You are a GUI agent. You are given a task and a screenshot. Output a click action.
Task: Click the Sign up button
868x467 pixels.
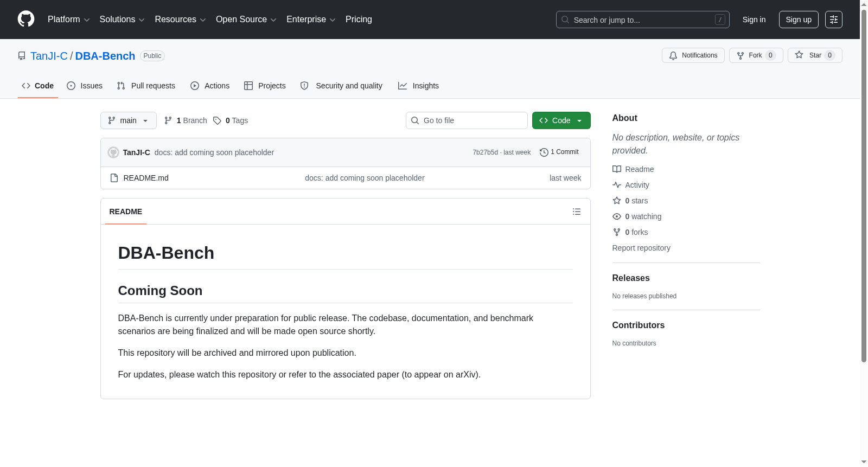point(799,20)
